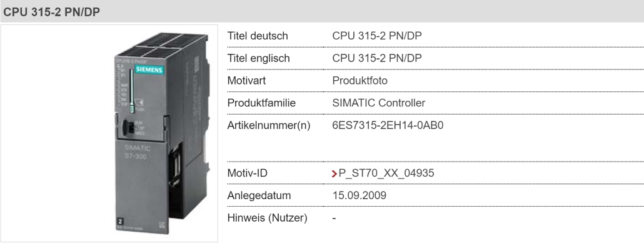Open the CPU 315-2 product photo thumbnail
This screenshot has width=644, height=248.
click(x=160, y=133)
